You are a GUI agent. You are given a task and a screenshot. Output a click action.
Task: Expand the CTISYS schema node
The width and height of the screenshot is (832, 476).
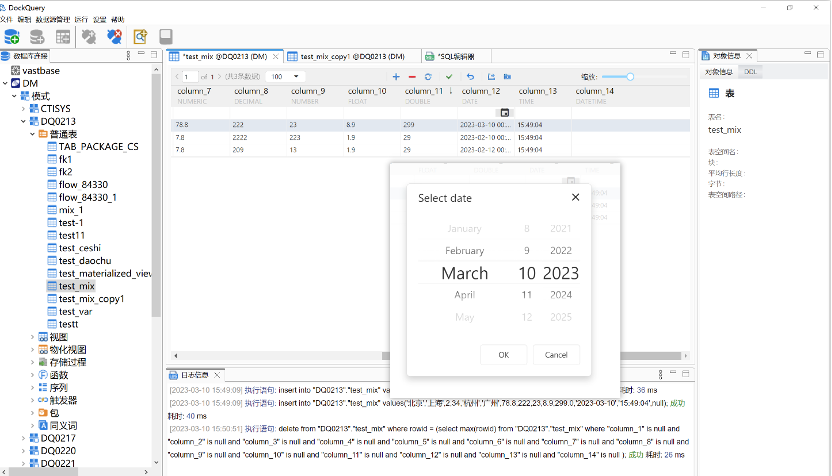point(23,109)
